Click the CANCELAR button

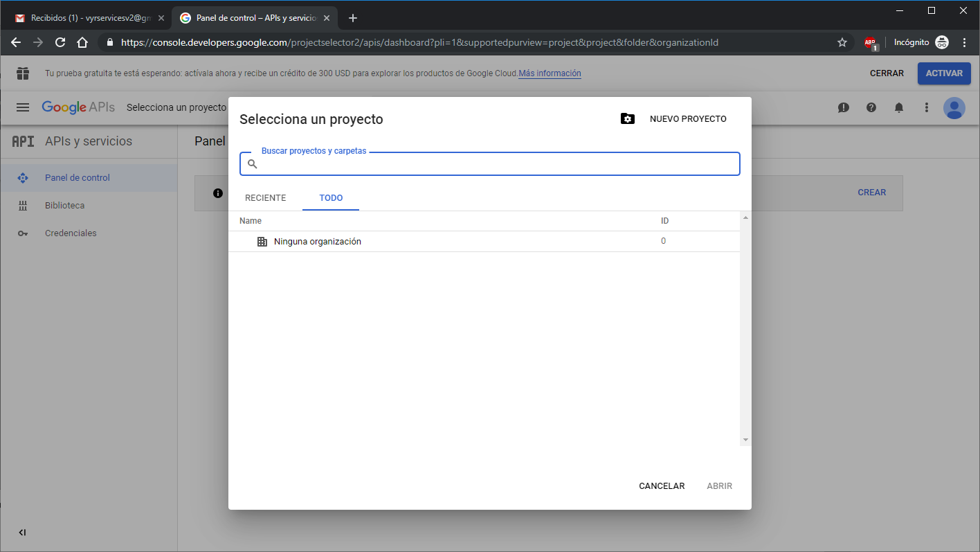pos(662,486)
